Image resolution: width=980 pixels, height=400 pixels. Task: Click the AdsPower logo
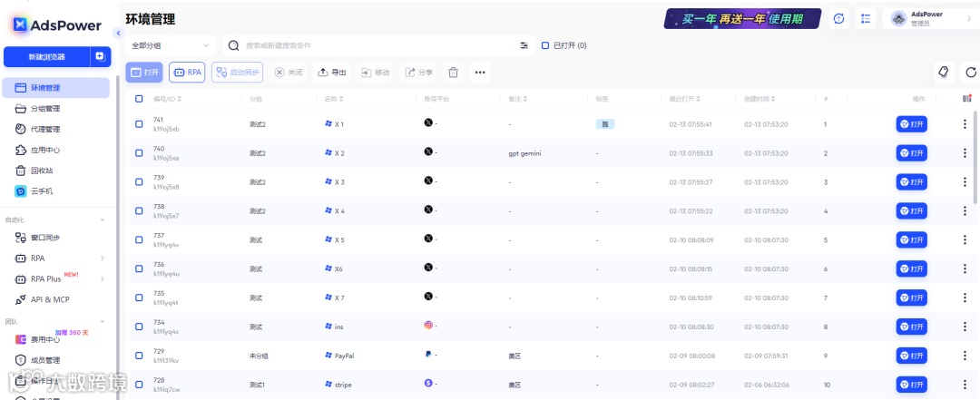click(x=57, y=25)
